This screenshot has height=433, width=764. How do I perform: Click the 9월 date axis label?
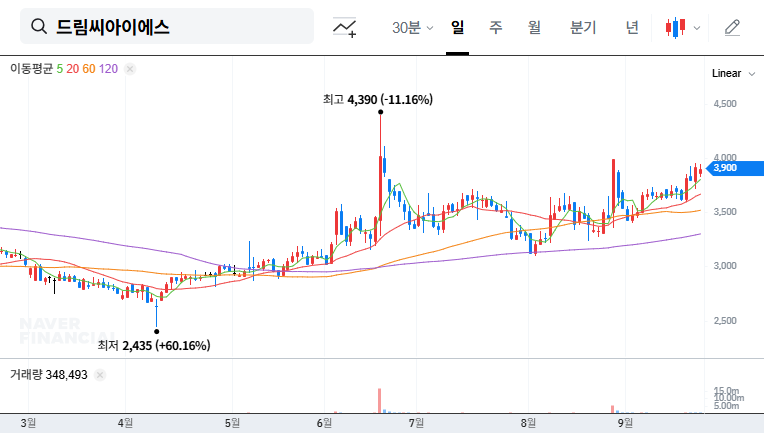pos(625,423)
